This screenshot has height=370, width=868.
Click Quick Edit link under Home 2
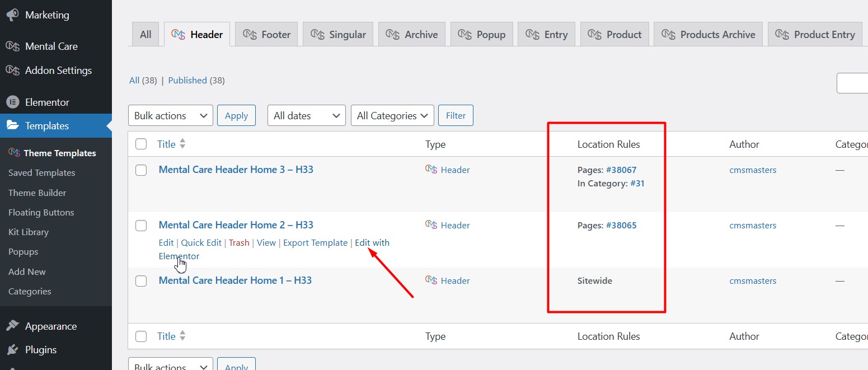click(x=201, y=242)
